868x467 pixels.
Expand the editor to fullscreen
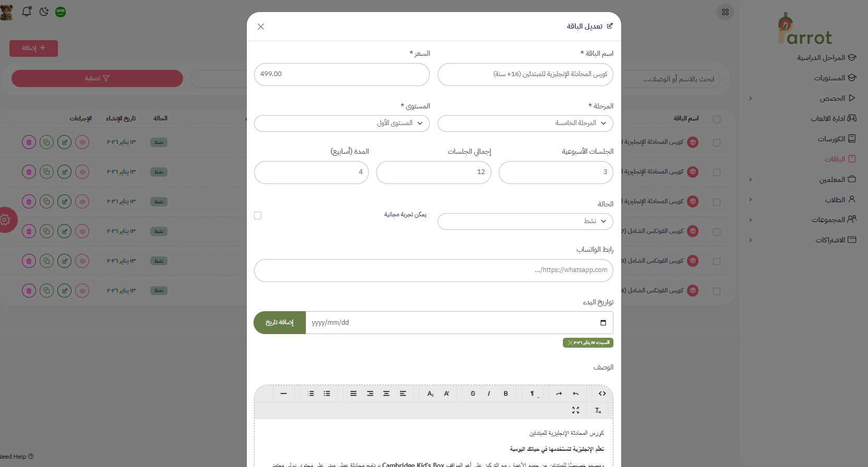pos(575,411)
